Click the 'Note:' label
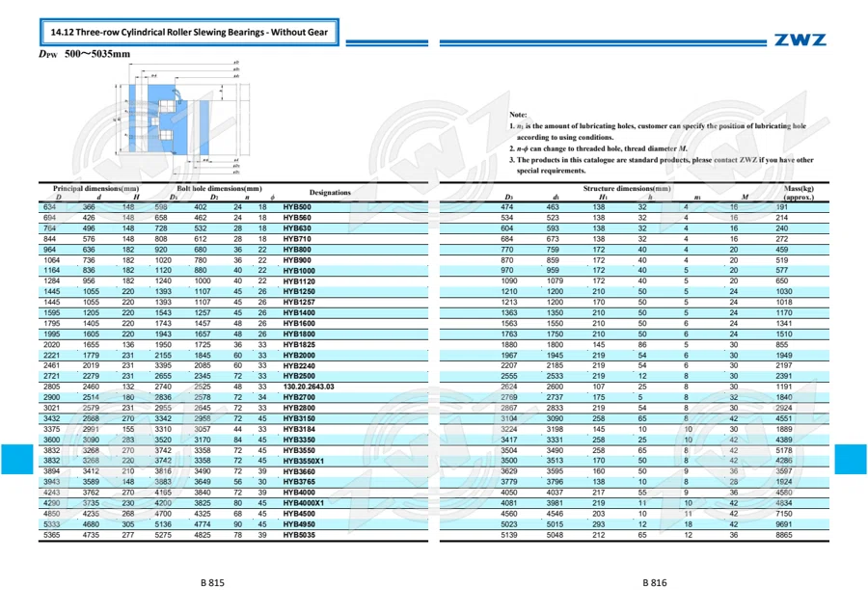The height and width of the screenshot is (614, 868). (x=518, y=115)
